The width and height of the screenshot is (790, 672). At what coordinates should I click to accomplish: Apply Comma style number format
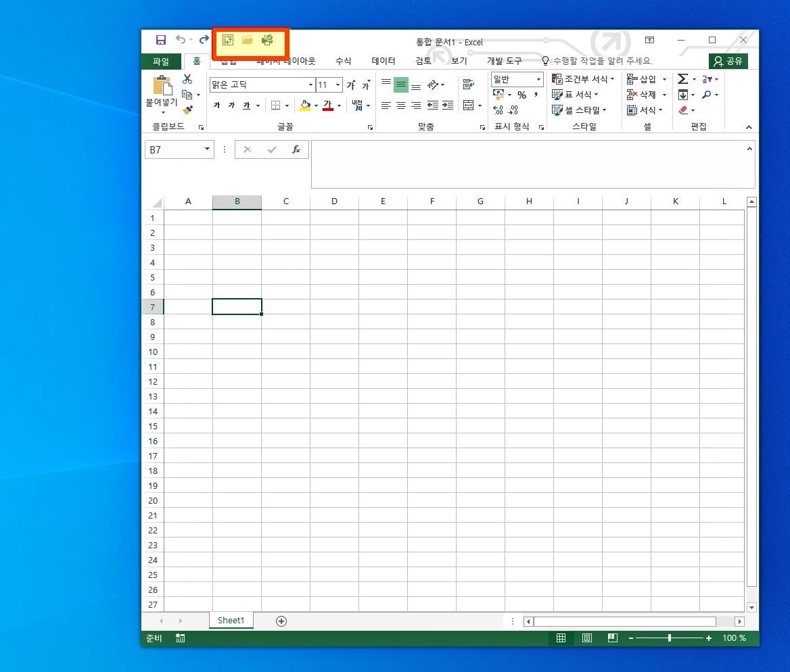[x=536, y=95]
